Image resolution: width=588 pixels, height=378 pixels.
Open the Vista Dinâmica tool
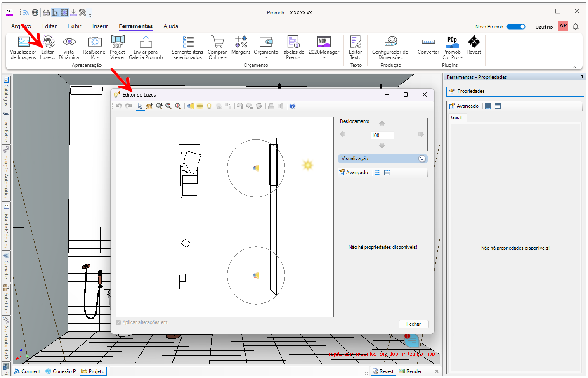(x=69, y=47)
